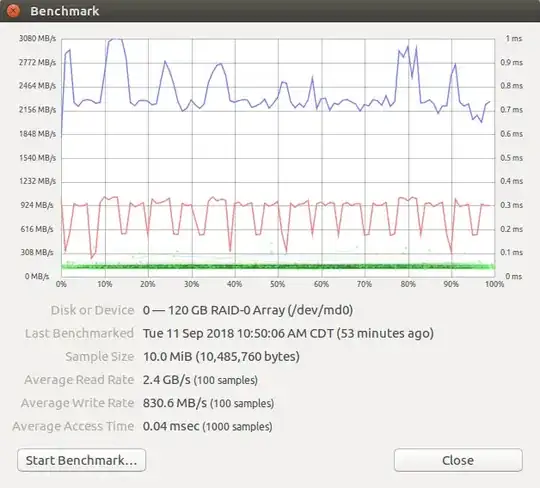This screenshot has height=488, width=540.
Task: Click the 30% x-axis label
Action: (x=191, y=284)
